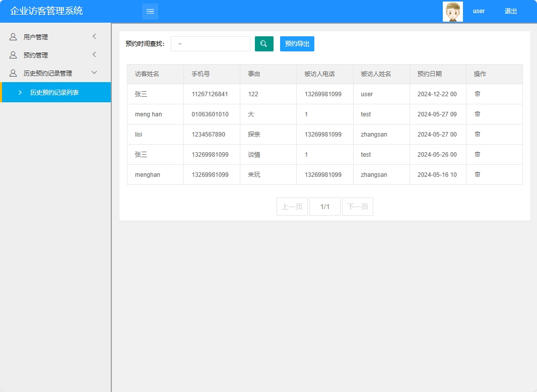Click the user avatar picture in the header
This screenshot has height=392, width=537.
click(452, 11)
